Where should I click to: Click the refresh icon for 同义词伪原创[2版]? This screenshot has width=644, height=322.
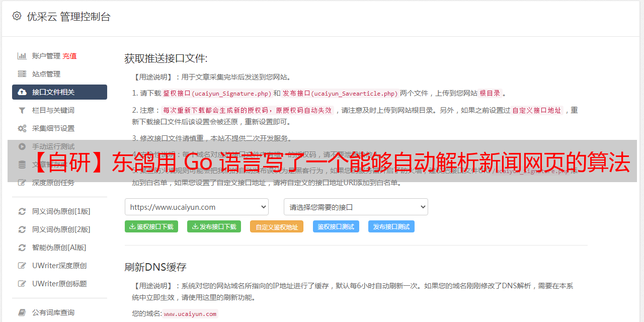coord(22,229)
